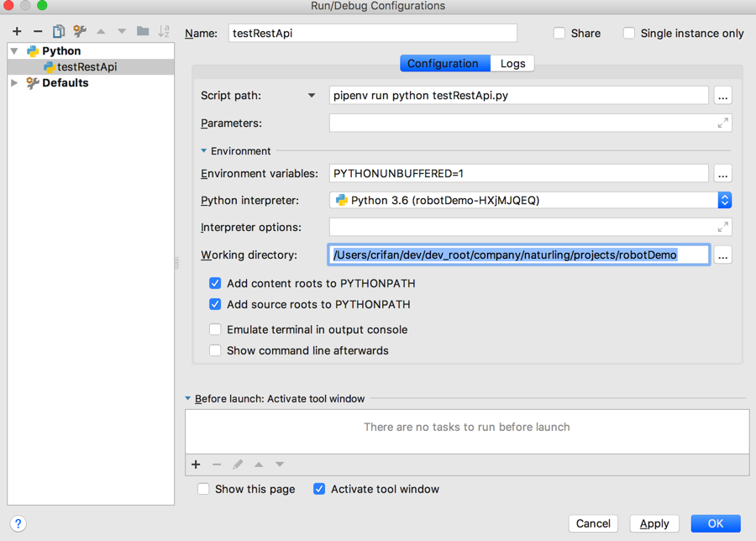Disable Add content roots to PYTHONPATH
The width and height of the screenshot is (756, 541).
tap(216, 284)
